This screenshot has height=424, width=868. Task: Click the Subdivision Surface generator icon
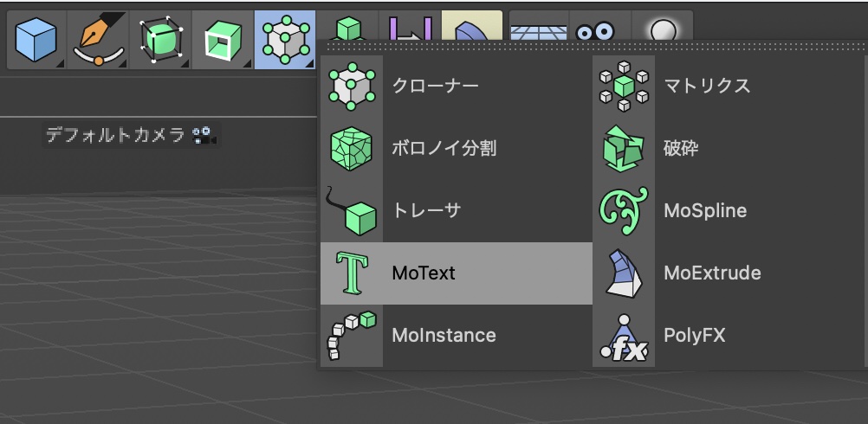click(x=161, y=40)
